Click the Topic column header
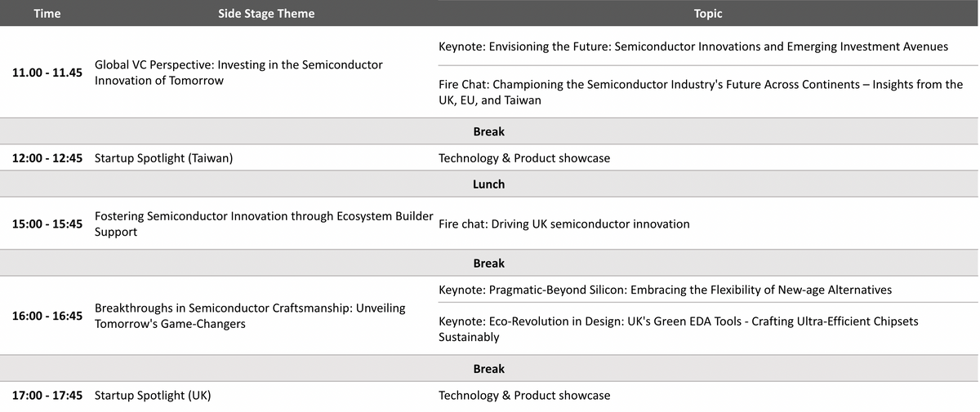Viewport: 980px width, 412px height. (707, 13)
